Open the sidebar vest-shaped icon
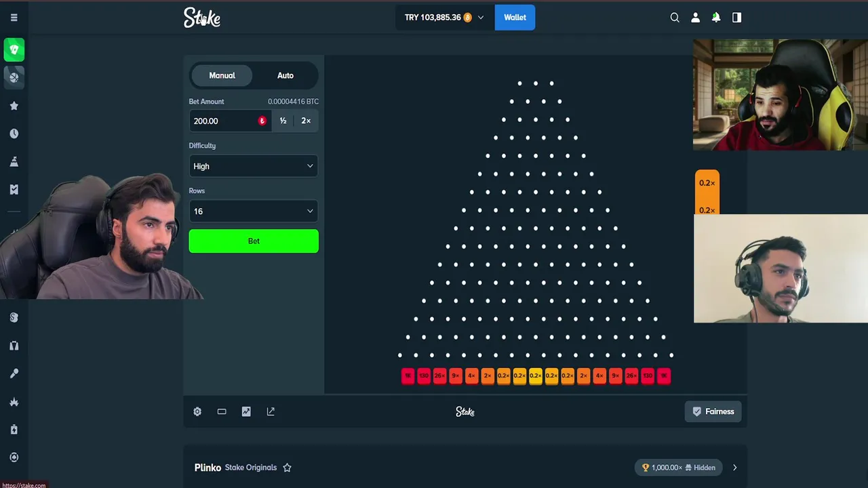 point(14,346)
